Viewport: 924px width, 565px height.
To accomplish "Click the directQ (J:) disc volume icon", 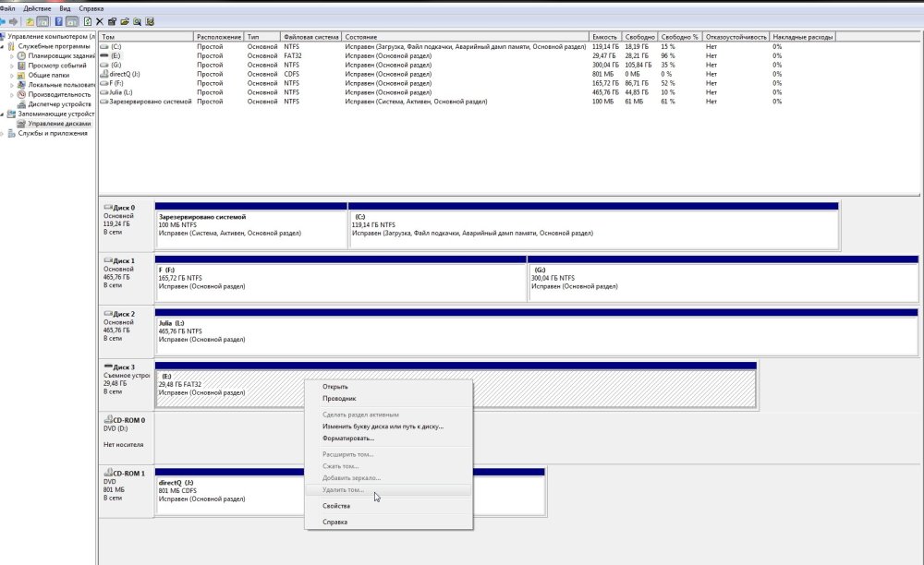I will point(103,74).
